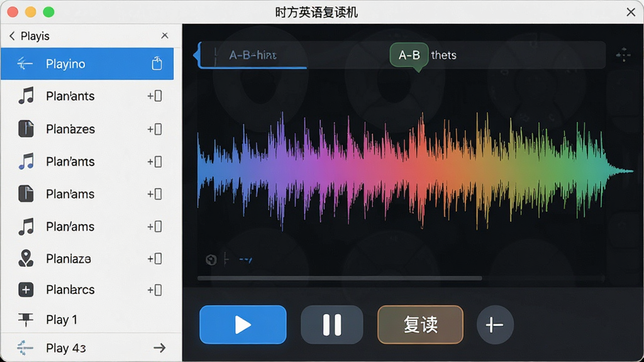Switch to the A-B-hint tab
The image size is (644, 362).
[253, 55]
